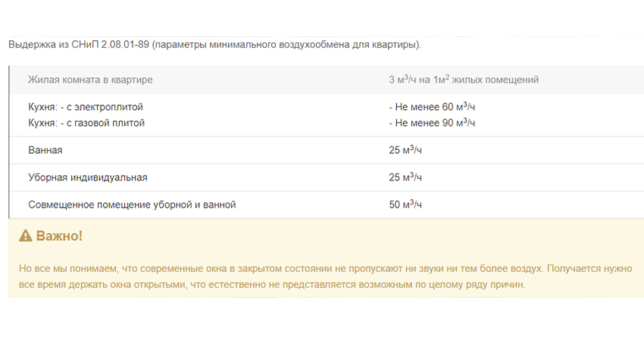This screenshot has height=341, width=644.
Task: Click the warning triangle icon beside Важно!
Action: click(26, 236)
